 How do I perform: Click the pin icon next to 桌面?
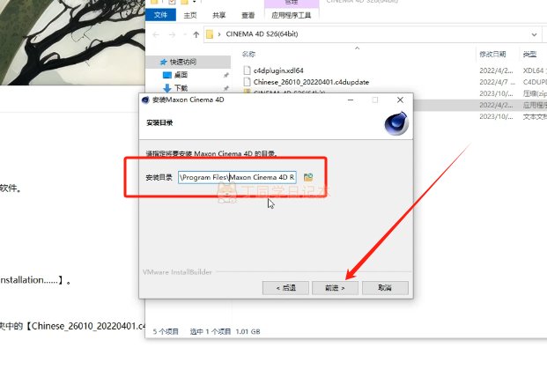point(225,75)
